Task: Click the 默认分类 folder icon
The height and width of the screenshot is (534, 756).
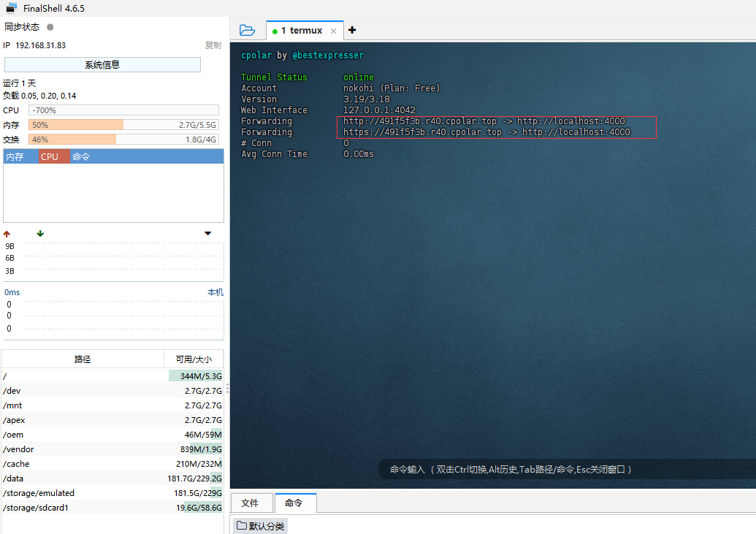Action: pos(242,526)
